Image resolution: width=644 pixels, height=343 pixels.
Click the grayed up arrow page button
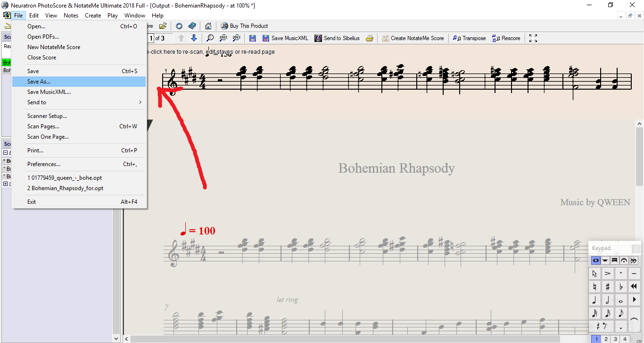[x=181, y=38]
